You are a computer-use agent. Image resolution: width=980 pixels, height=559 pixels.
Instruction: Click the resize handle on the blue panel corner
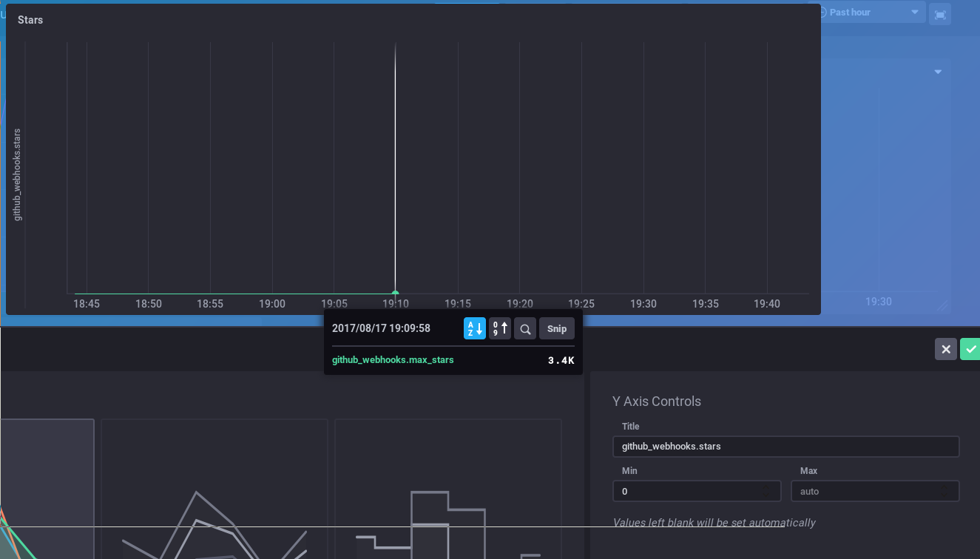(944, 305)
